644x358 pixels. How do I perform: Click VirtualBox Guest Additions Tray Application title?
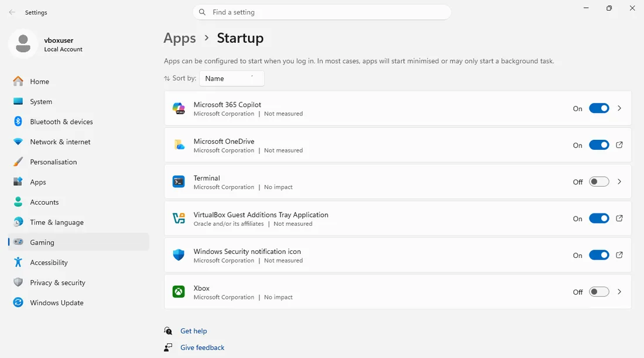tap(261, 215)
